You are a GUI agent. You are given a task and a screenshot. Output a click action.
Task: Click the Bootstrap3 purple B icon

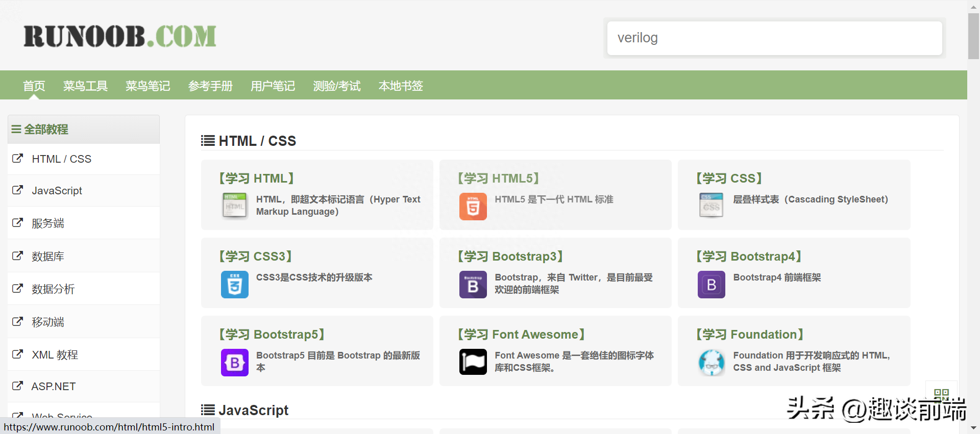click(473, 285)
